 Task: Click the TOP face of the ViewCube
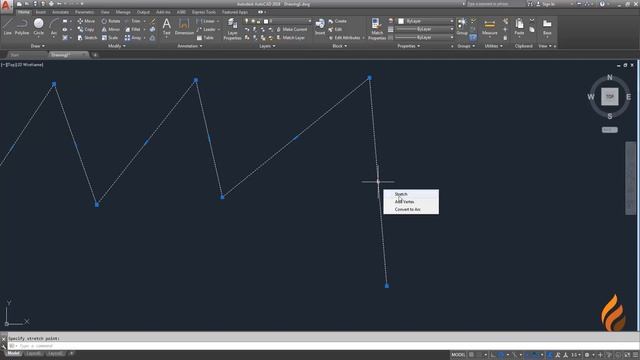tap(609, 97)
